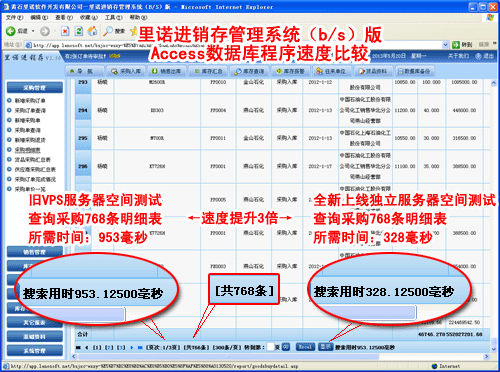Viewport: 500px width, 372px height.
Task: Open the 文件 menu
Action: tap(14, 17)
